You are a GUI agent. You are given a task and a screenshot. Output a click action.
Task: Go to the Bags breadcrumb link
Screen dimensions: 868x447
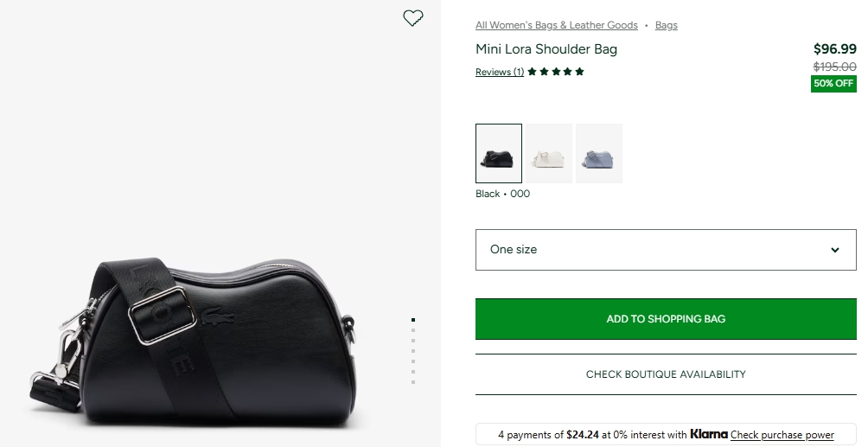666,25
